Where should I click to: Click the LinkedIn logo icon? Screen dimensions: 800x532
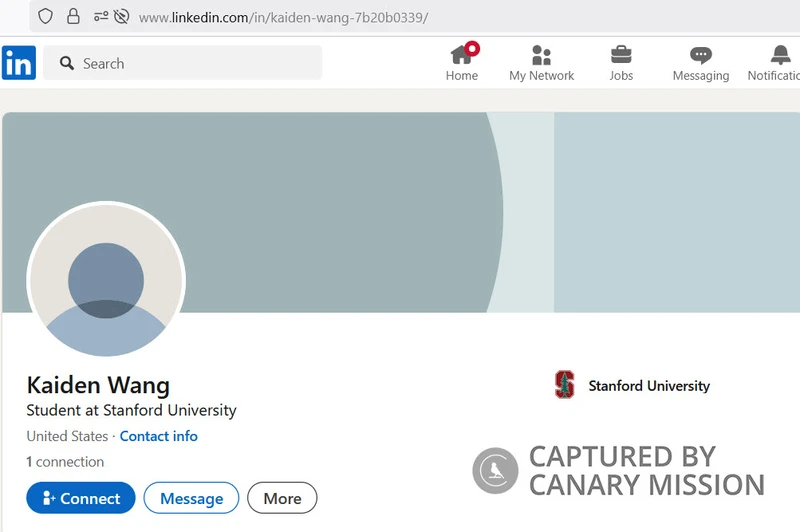(x=19, y=63)
